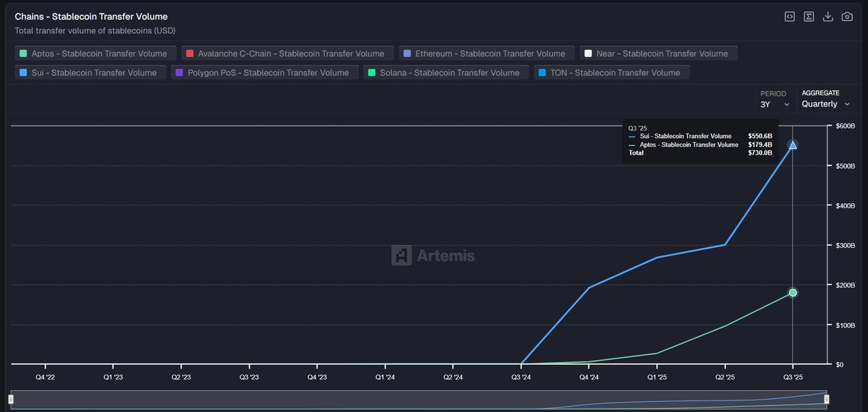This screenshot has height=412, width=868.
Task: Click the Sui Q3 '25 triangle data point
Action: 793,145
